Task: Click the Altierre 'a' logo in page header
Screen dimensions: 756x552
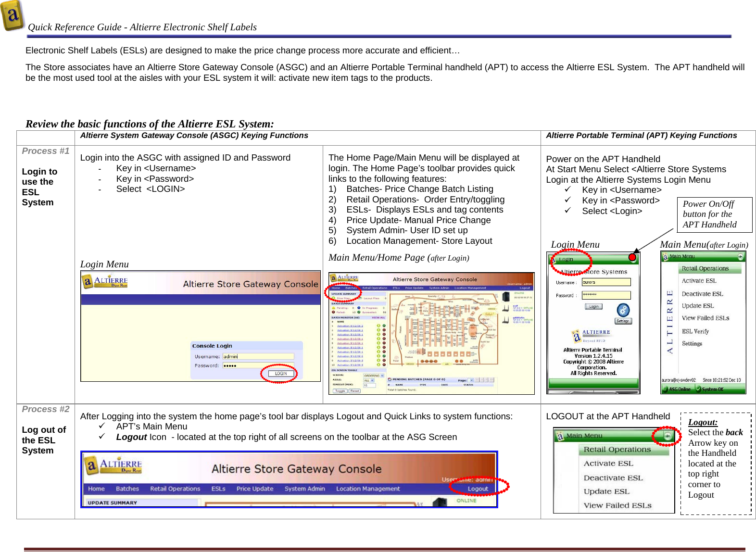Action: pos(13,15)
